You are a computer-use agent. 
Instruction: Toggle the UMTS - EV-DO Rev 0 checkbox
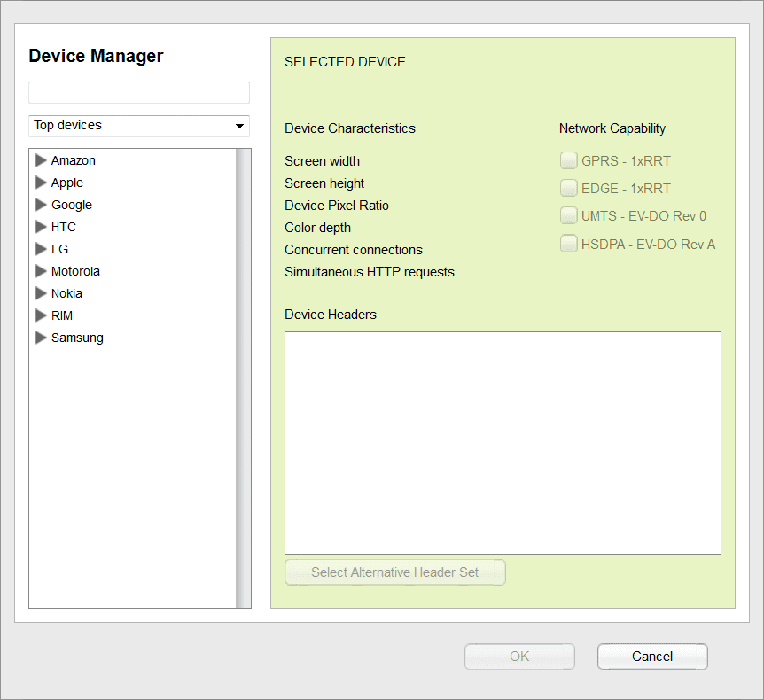568,215
